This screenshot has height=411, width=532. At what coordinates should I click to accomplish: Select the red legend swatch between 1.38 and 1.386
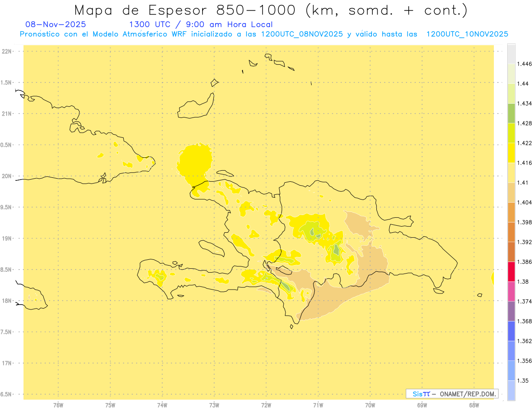coord(511,272)
